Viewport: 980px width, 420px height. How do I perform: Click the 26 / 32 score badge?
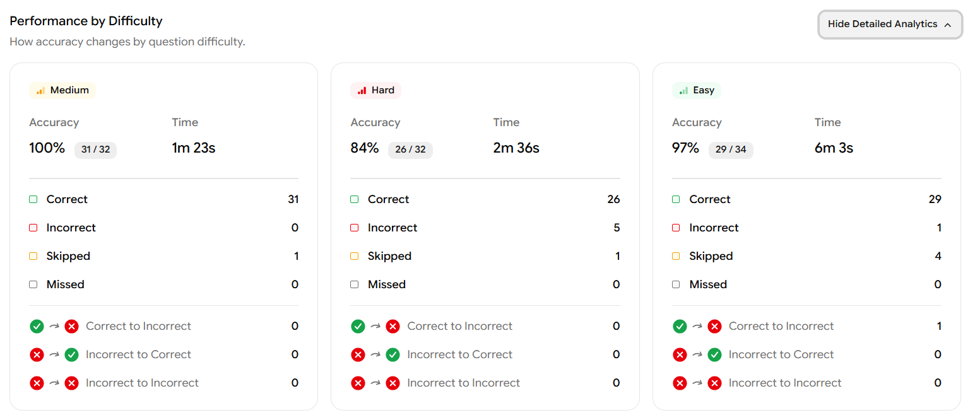(410, 149)
